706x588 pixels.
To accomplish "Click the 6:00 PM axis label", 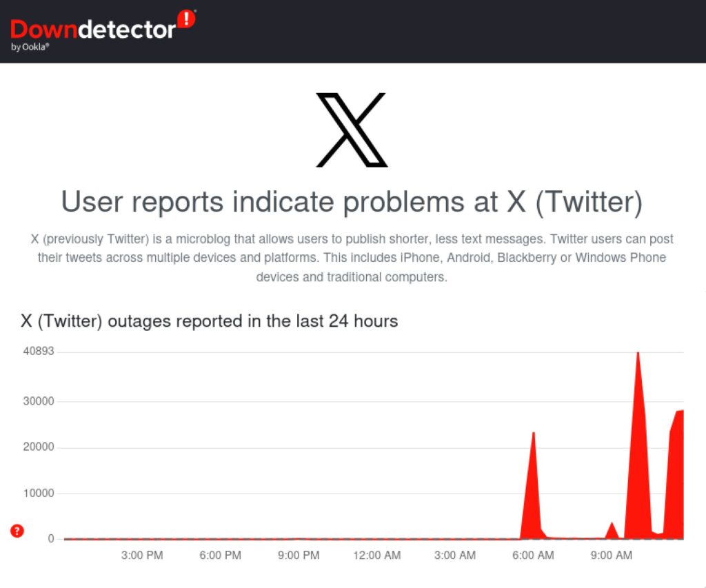I will coord(220,555).
